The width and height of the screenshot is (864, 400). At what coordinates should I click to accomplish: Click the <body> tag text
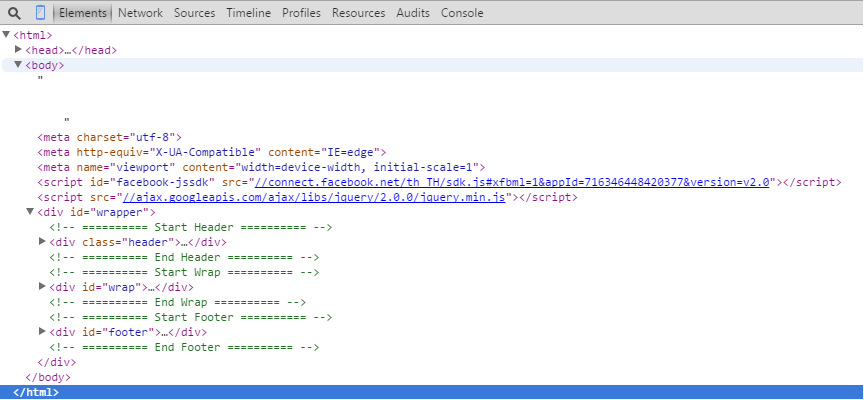[x=45, y=65]
